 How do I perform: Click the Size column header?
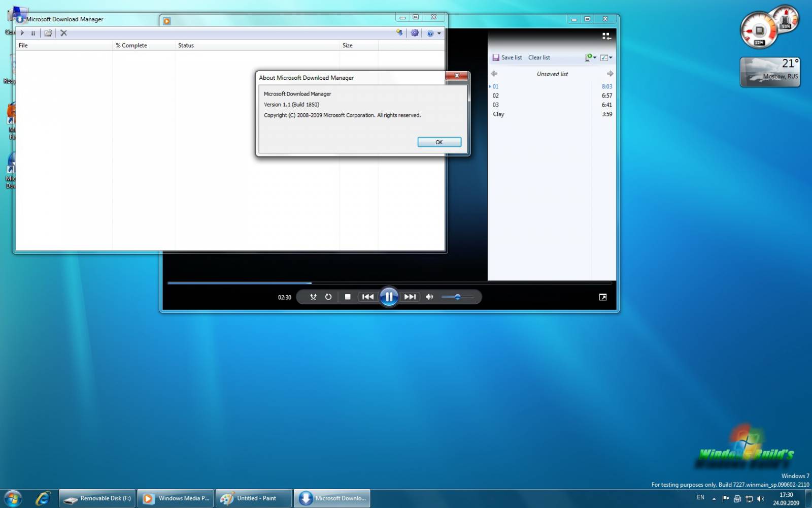[359, 45]
